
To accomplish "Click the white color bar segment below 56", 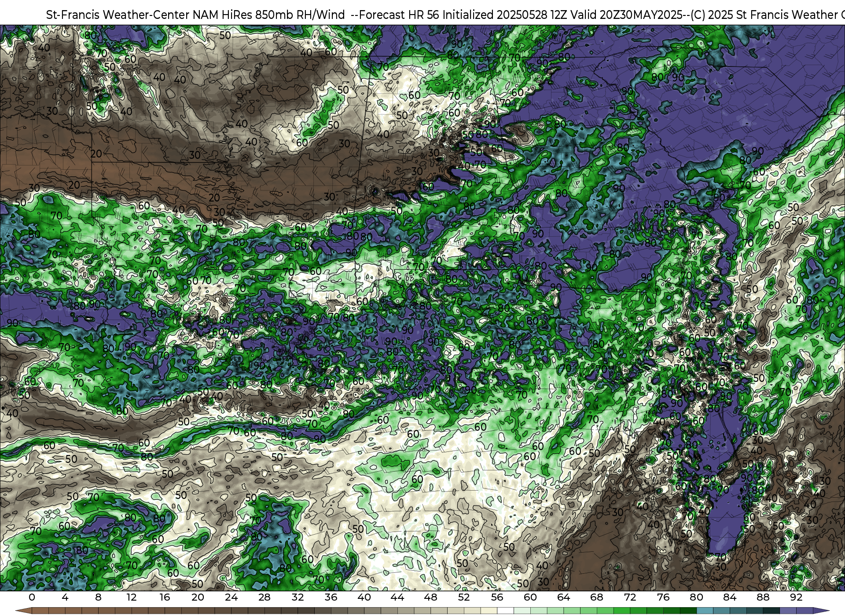I will [505, 611].
